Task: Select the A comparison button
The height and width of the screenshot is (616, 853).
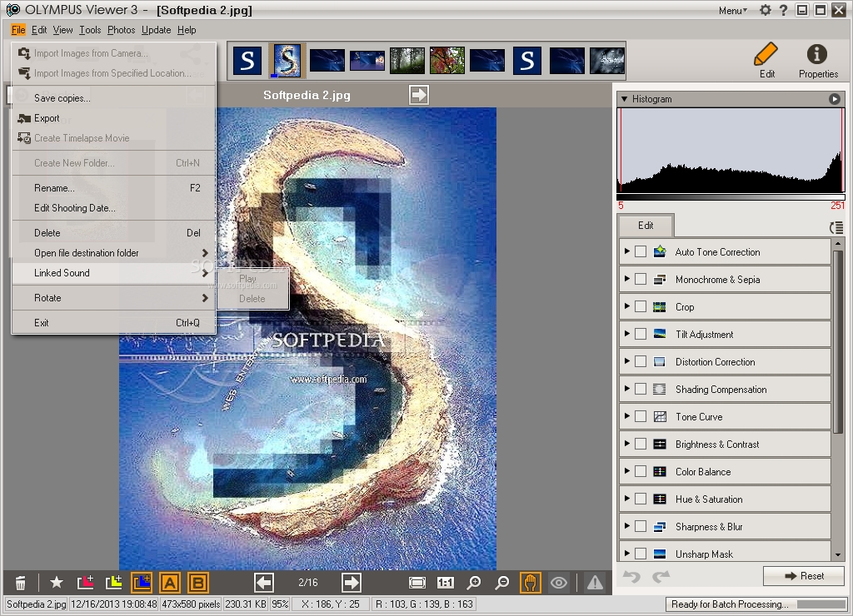Action: click(x=170, y=583)
